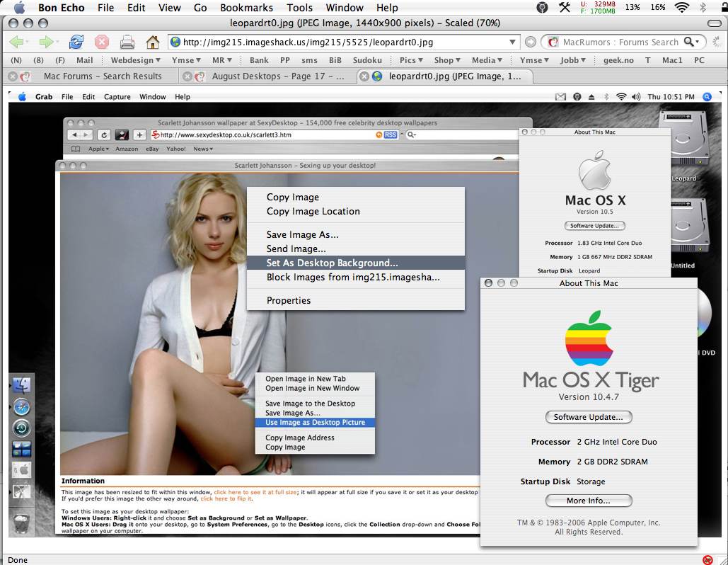Click the 'click here to flip it' link

click(x=226, y=498)
